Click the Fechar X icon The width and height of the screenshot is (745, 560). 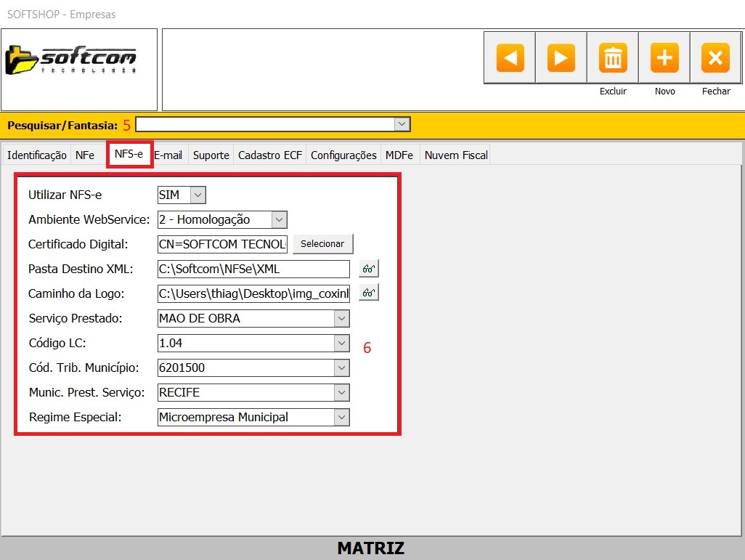[x=715, y=58]
